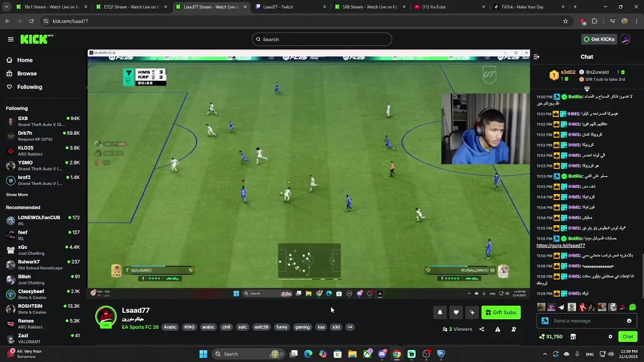644x362 pixels.
Task: Click the Arabic tag
Action: (x=170, y=327)
